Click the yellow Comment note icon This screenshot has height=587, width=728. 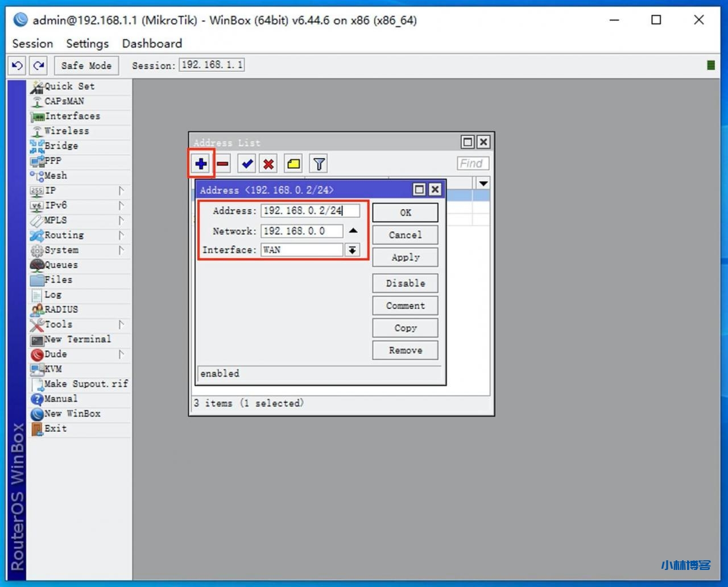pos(293,164)
